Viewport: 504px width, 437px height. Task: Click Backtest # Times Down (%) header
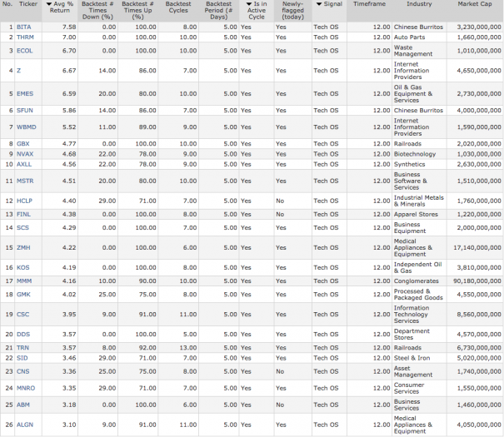pos(97,10)
